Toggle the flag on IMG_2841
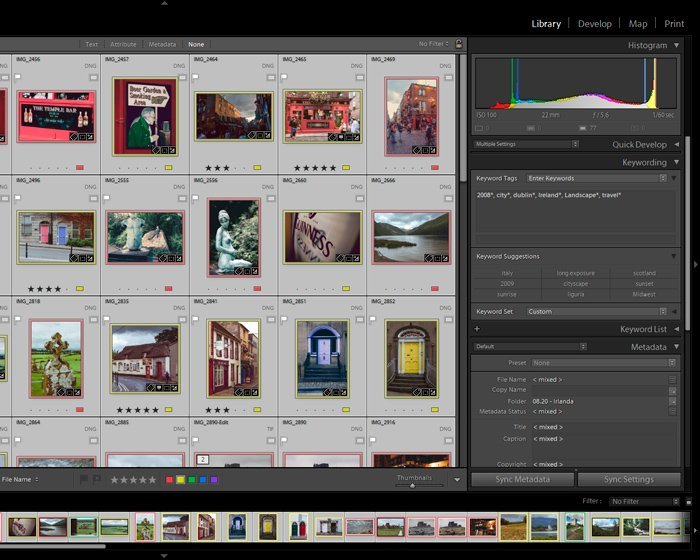This screenshot has height=560, width=700. coord(196,319)
